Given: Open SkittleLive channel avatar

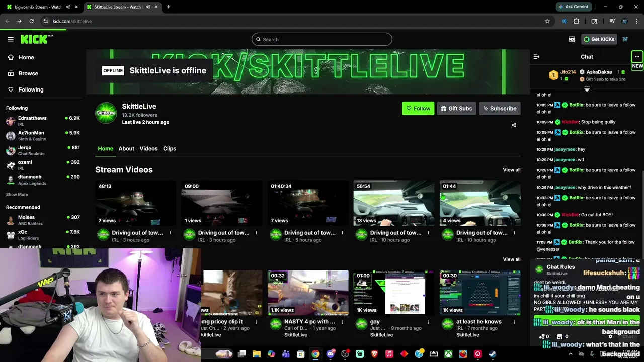Looking at the screenshot, I should click(x=106, y=113).
